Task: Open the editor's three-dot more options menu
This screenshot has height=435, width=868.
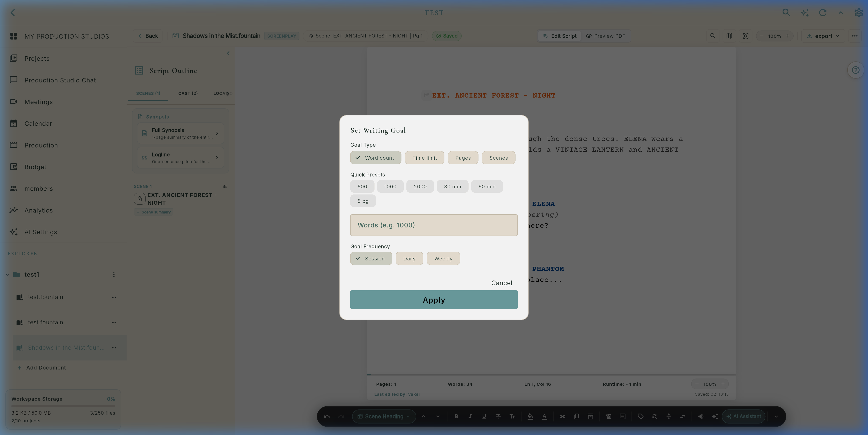Action: pos(855,36)
